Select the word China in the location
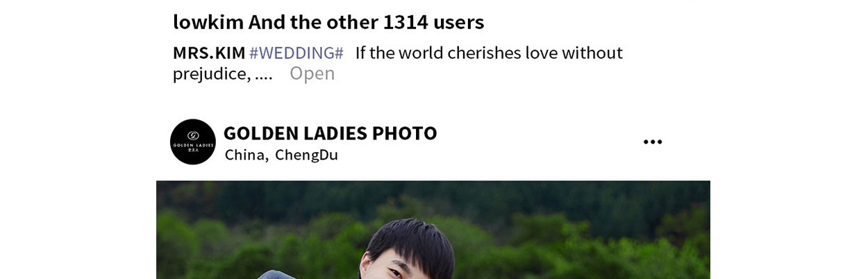This screenshot has height=279, width=868. tap(246, 155)
